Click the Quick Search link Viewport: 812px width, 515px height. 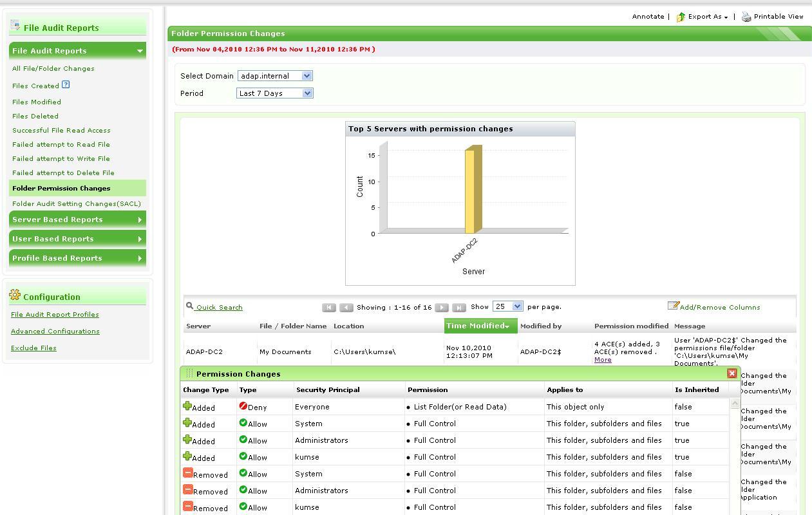[219, 308]
